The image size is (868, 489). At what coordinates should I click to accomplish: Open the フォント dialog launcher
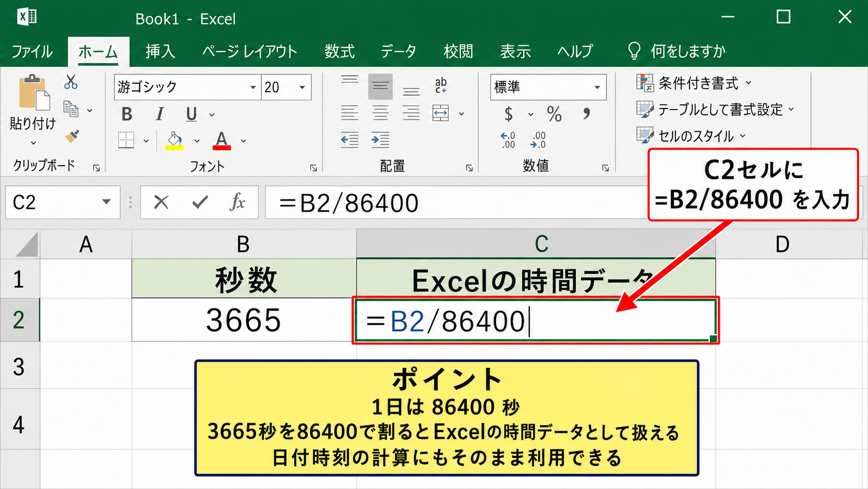(314, 168)
